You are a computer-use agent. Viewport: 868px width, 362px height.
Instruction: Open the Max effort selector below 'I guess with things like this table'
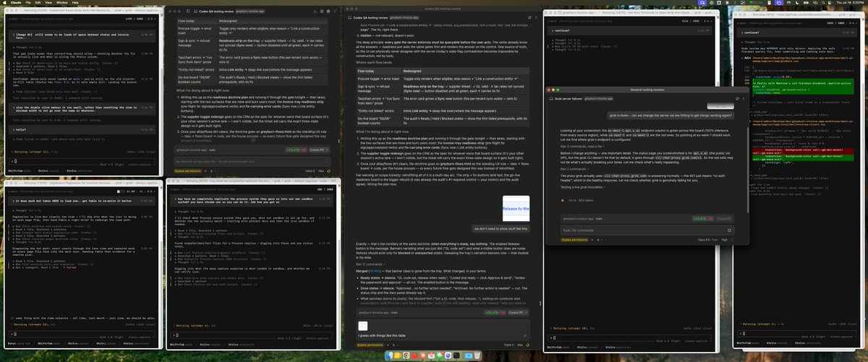520,345
